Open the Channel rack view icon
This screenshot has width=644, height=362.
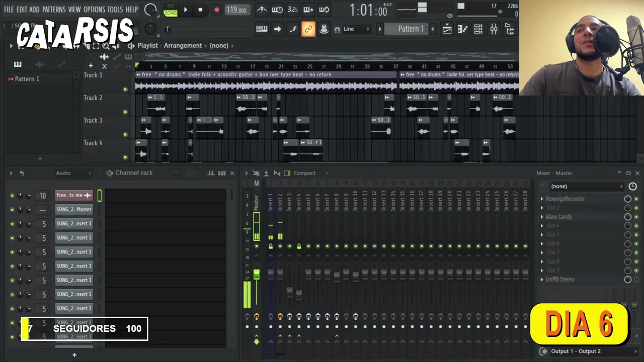(478, 29)
